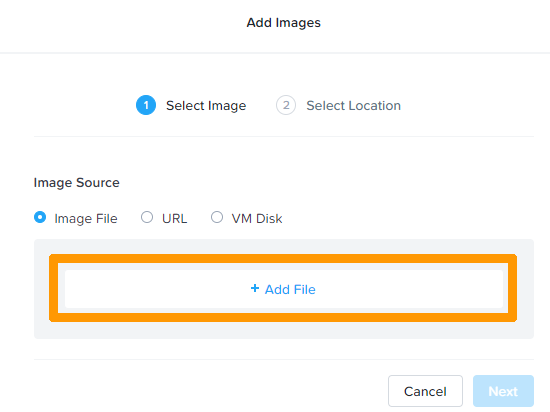The width and height of the screenshot is (550, 412).
Task: Click the Image File option label
Action: click(86, 218)
